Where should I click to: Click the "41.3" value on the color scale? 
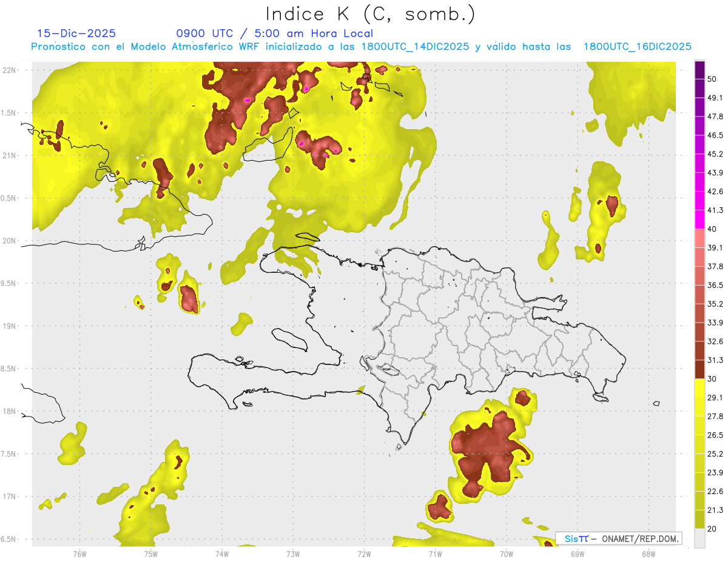coord(715,210)
